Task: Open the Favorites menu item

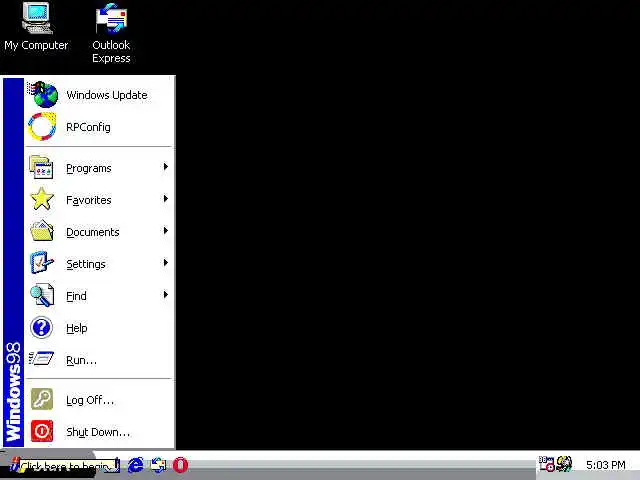Action: point(99,200)
